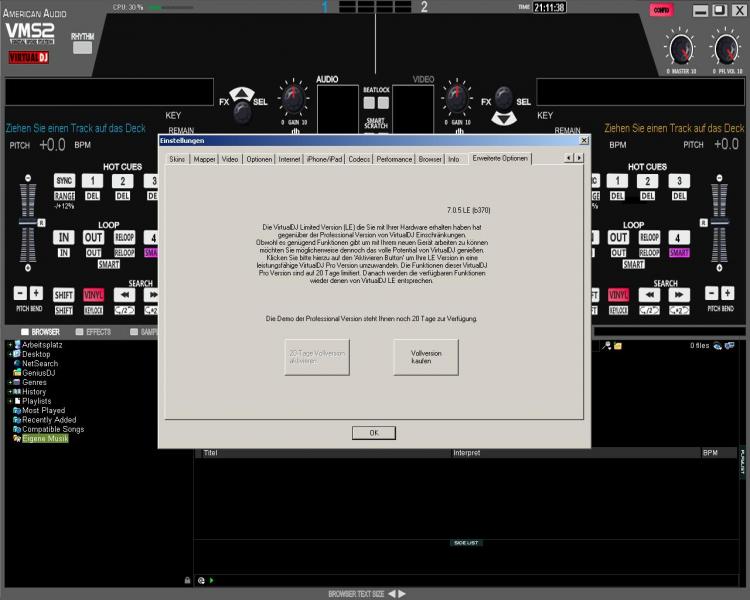Toggle KEYLOCK on left deck
Screen dimensions: 750x600
pyautogui.click(x=93, y=311)
